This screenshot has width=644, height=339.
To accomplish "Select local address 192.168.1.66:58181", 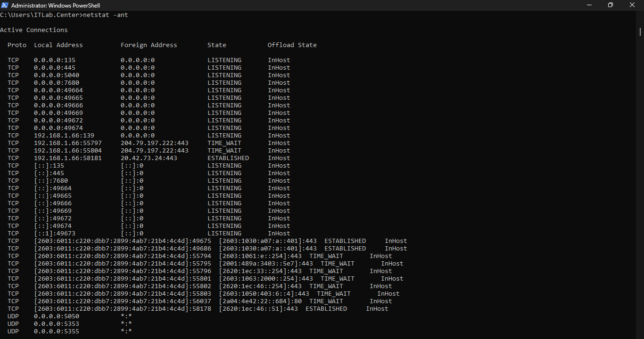I will pyautogui.click(x=68, y=158).
